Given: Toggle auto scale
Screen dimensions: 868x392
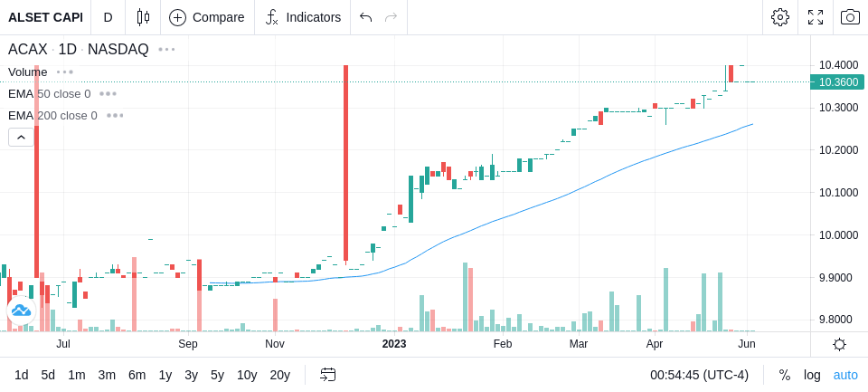Looking at the screenshot, I should pos(845,376).
